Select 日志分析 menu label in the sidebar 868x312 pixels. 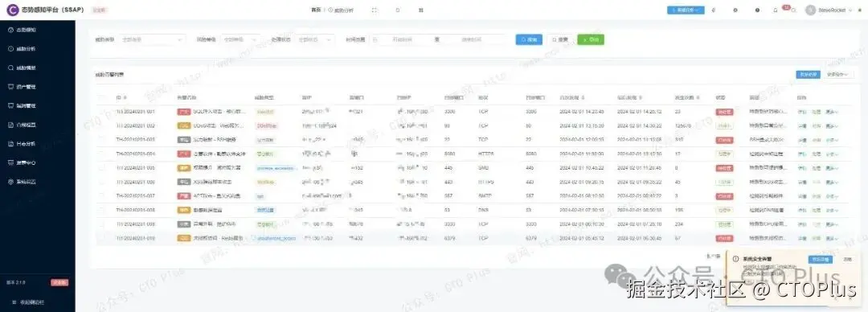point(26,143)
